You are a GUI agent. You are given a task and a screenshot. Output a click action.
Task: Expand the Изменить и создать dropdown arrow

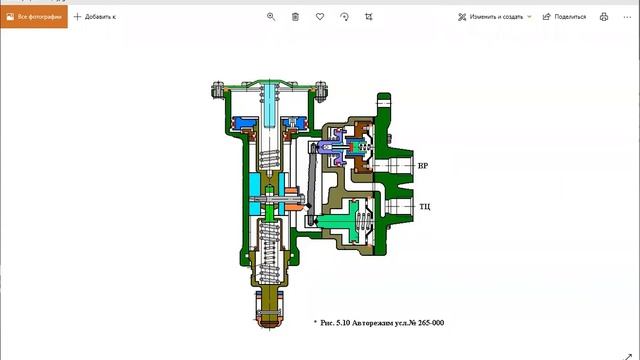tap(529, 17)
